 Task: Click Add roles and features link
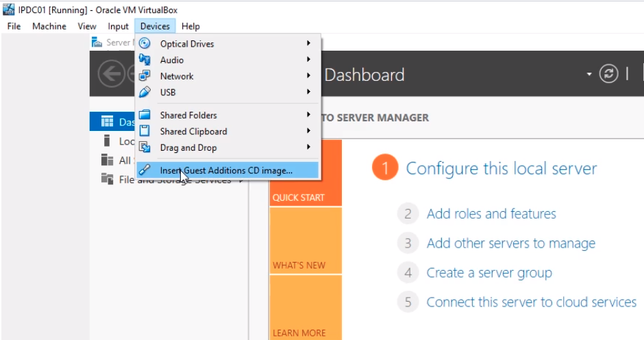click(x=491, y=214)
